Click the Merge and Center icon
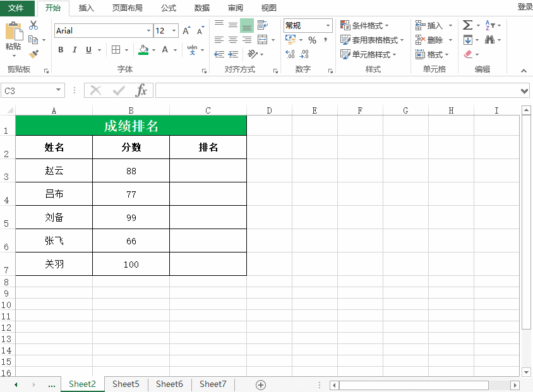 pyautogui.click(x=263, y=40)
